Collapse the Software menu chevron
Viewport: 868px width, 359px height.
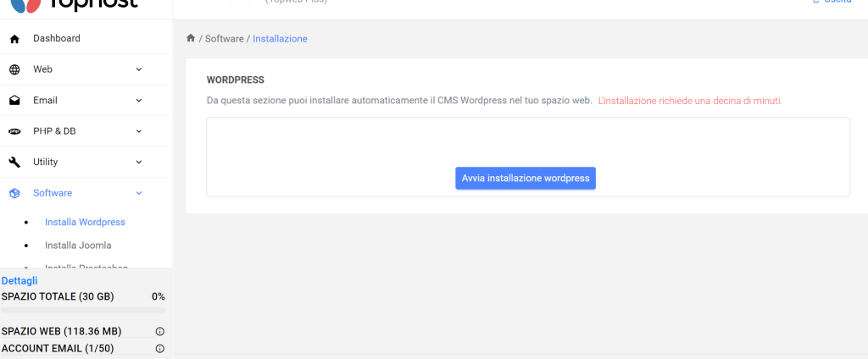(x=139, y=193)
